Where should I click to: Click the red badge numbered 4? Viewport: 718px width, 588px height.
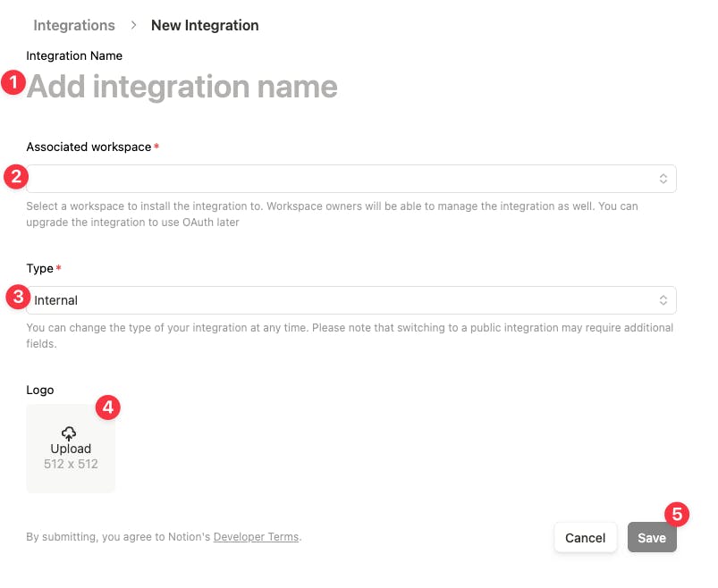tap(107, 407)
